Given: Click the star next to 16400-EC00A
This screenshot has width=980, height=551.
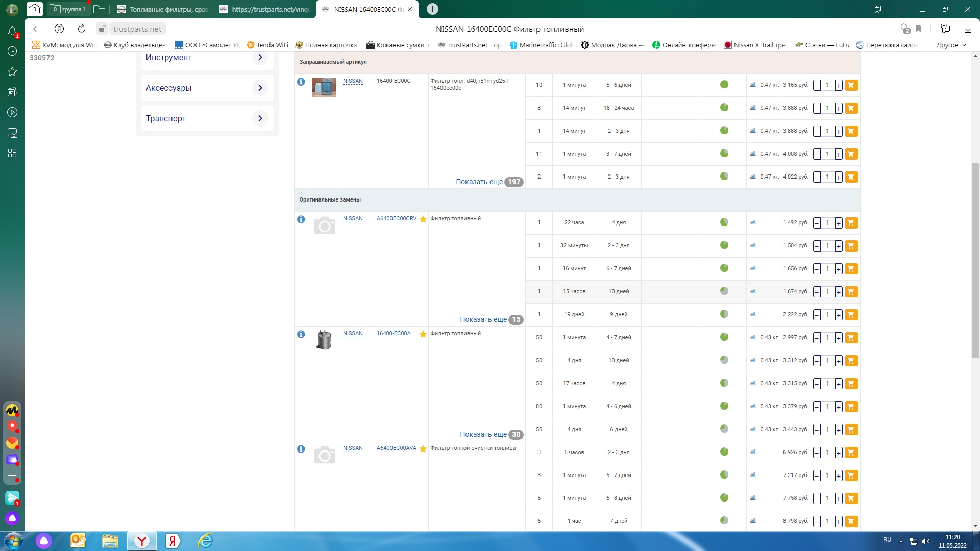Looking at the screenshot, I should 423,334.
